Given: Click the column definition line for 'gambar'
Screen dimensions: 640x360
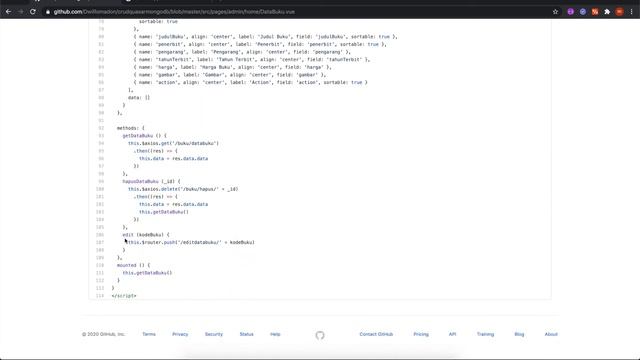Looking at the screenshot, I should pyautogui.click(x=230, y=75).
